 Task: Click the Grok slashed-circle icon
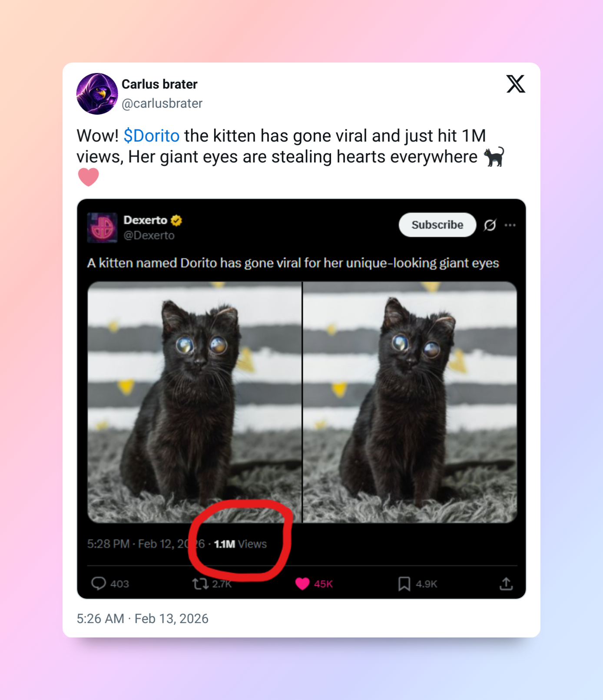pyautogui.click(x=490, y=225)
